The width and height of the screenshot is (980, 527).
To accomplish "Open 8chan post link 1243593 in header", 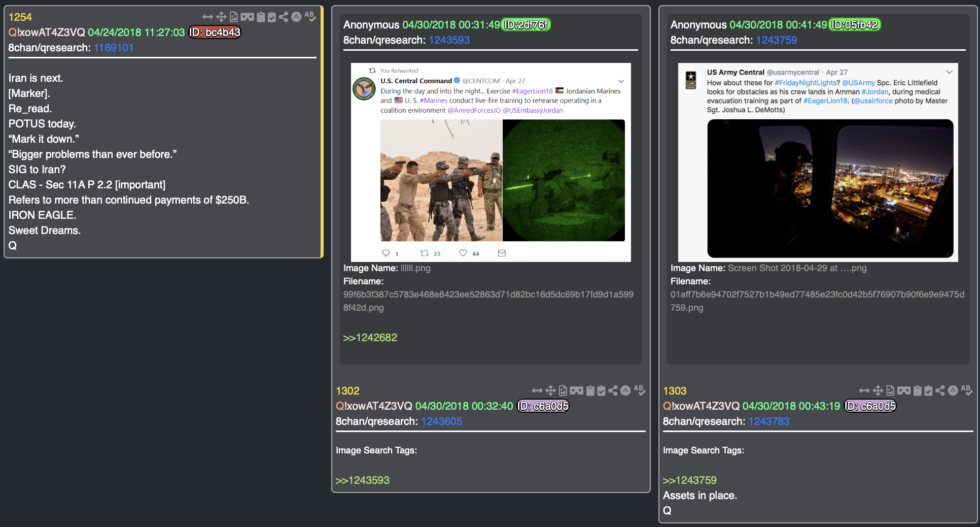I will tap(449, 40).
